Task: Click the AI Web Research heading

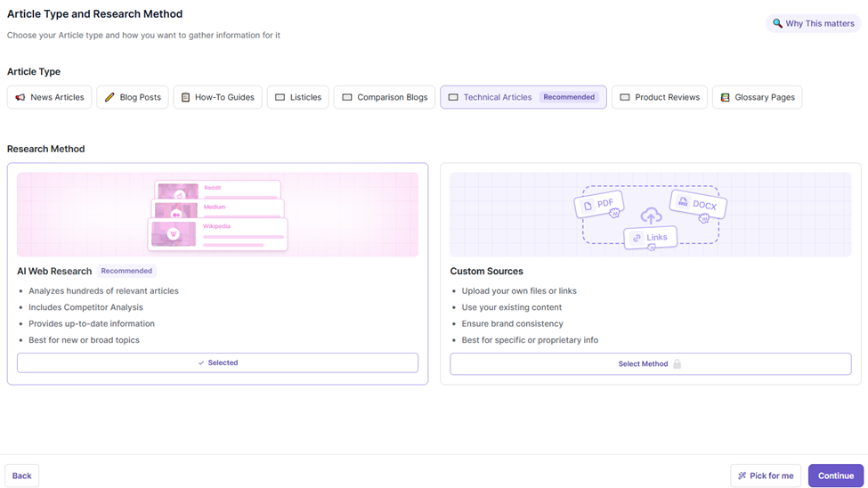Action: [x=54, y=271]
